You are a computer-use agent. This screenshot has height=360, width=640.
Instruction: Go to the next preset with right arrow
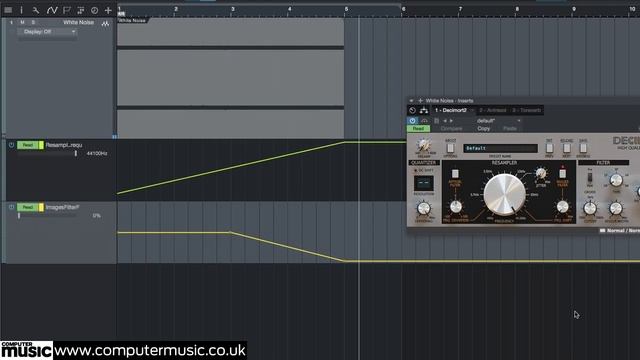(451, 121)
